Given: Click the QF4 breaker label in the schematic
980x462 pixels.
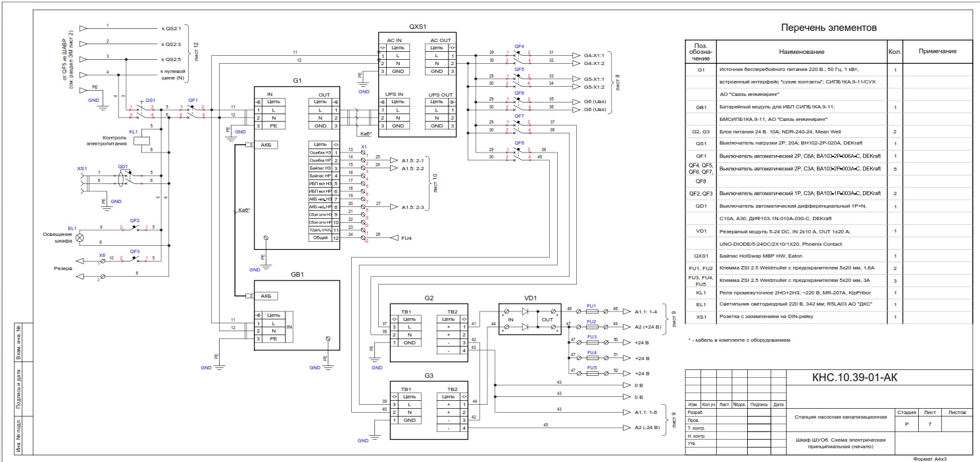Looking at the screenshot, I should [x=519, y=47].
